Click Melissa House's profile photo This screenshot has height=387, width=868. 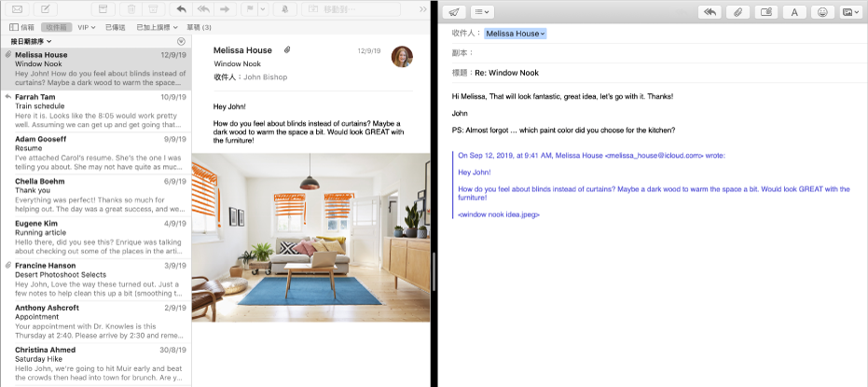click(x=402, y=57)
